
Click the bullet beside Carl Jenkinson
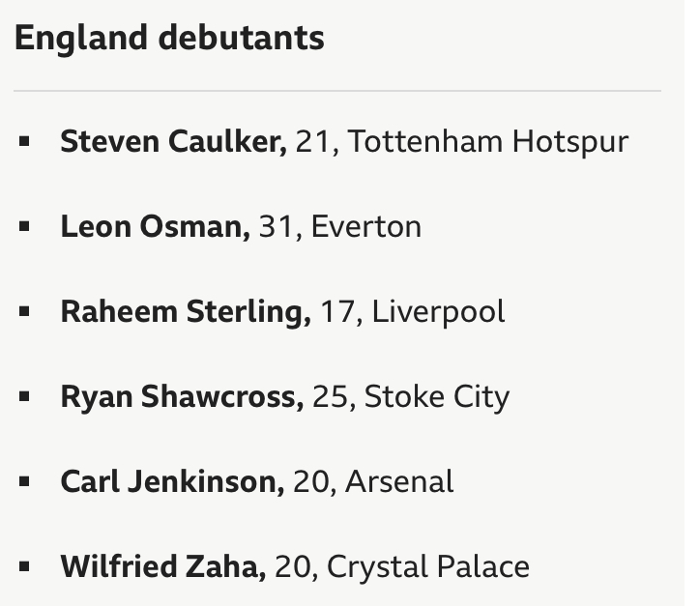point(24,481)
